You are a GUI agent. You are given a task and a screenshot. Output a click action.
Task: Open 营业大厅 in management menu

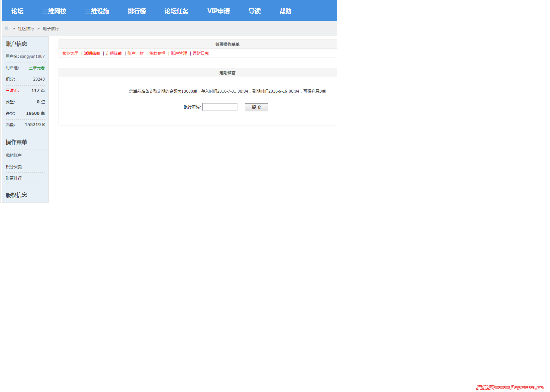70,54
